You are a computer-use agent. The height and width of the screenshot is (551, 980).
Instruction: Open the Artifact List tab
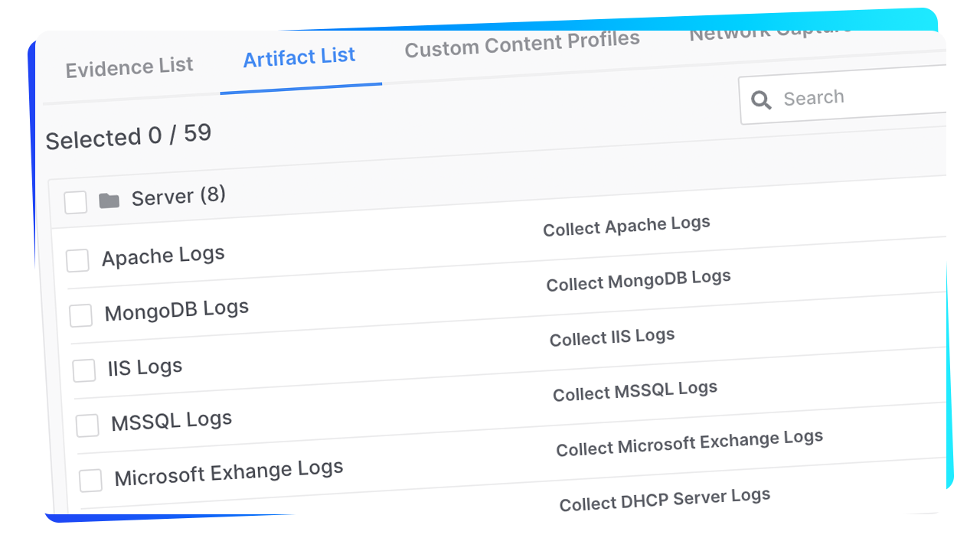coord(299,57)
